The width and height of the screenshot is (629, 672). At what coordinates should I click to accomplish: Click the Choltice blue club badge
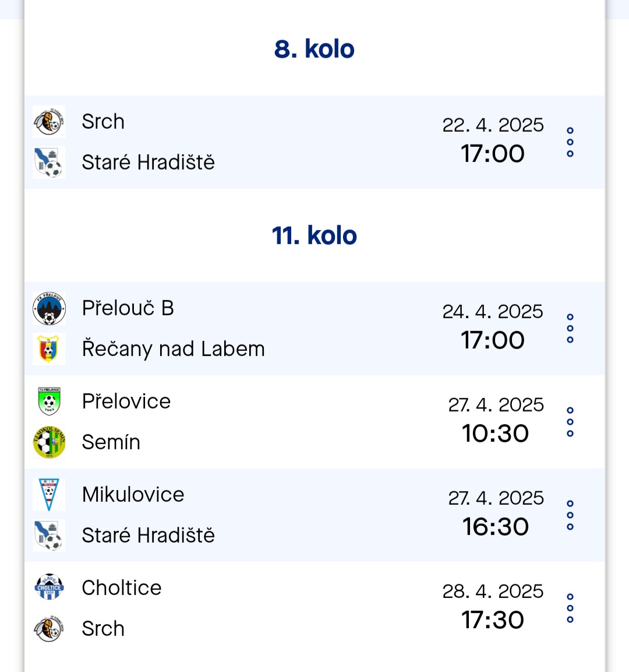(49, 587)
